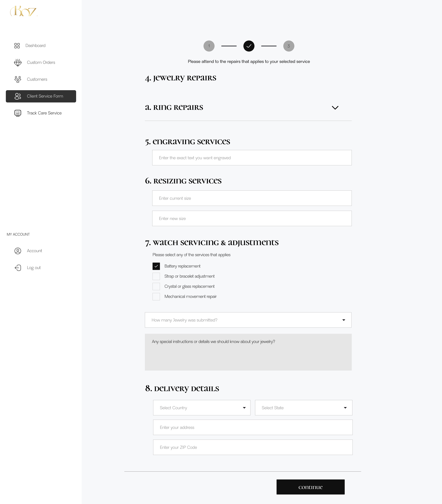This screenshot has width=442, height=504.
Task: Uncheck the Battery replacement checkbox
Action: [156, 266]
